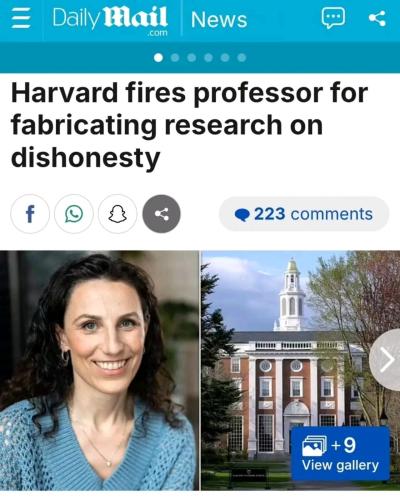Viewport: 400px width, 500px height.
Task: Open the News section tab
Action: [219, 19]
